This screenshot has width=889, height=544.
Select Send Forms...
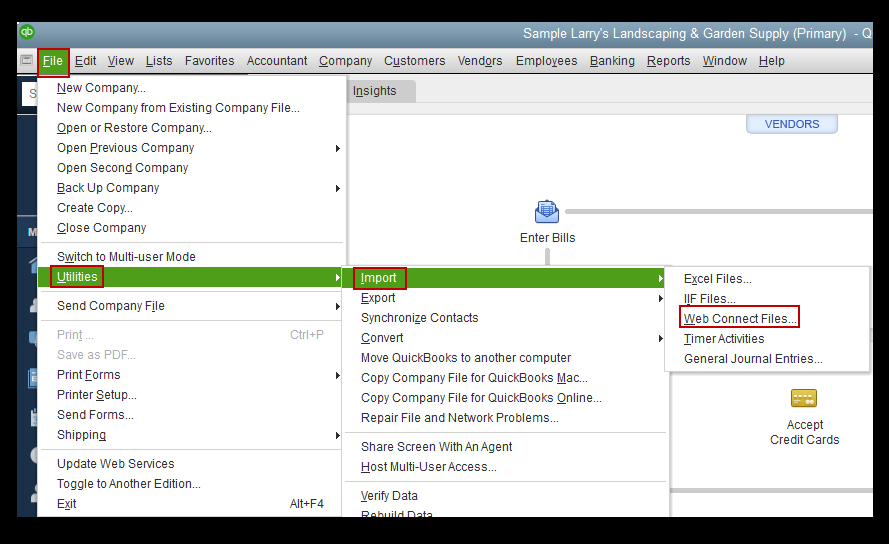click(192, 415)
